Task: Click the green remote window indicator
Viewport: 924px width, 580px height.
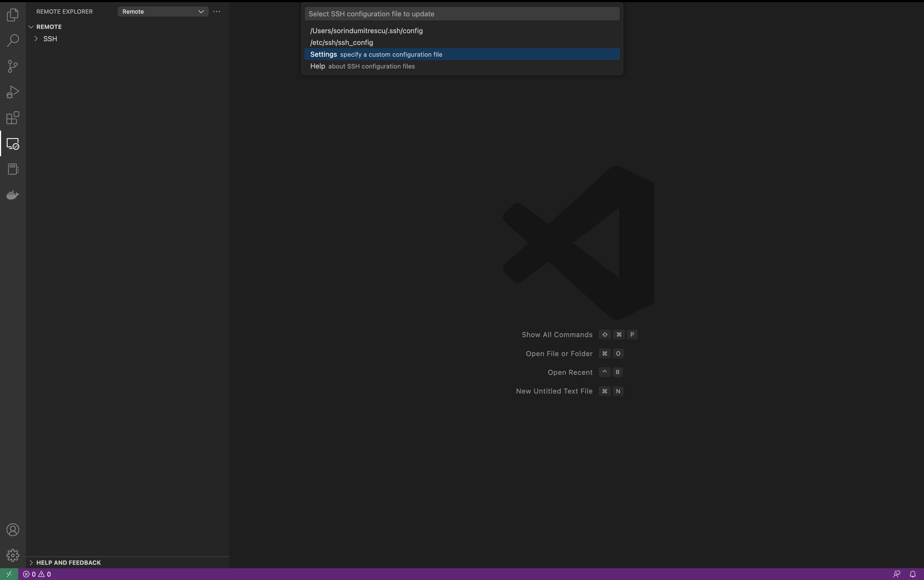Action: (x=9, y=574)
